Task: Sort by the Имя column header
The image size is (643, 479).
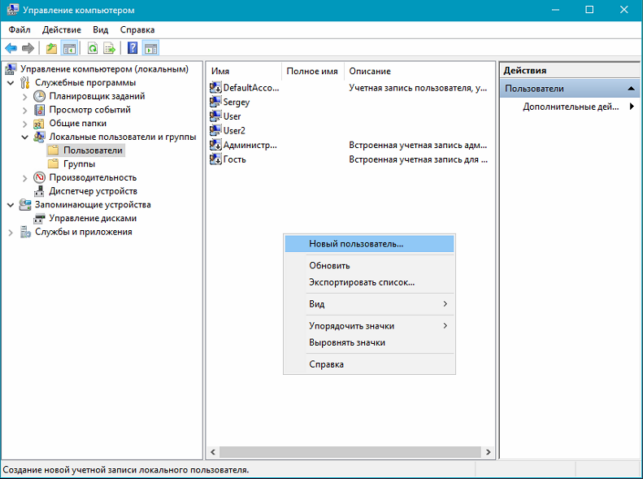Action: (244, 71)
